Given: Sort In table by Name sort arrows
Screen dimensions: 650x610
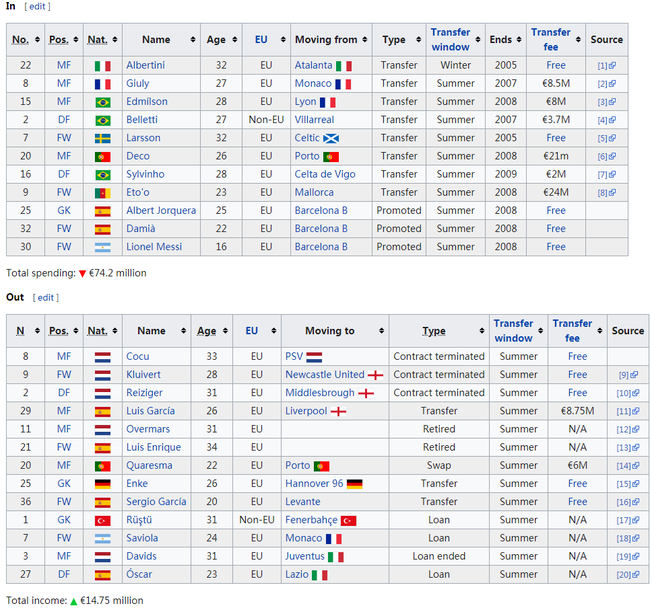Looking at the screenshot, I should 193,39.
